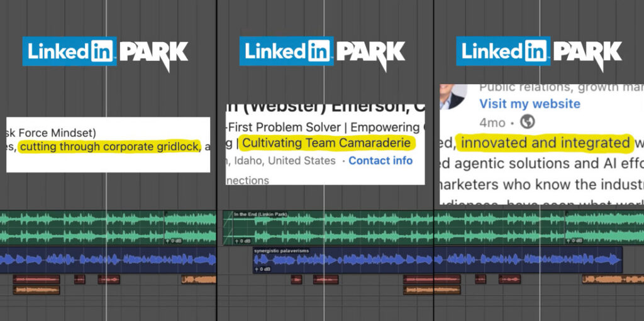The image size is (644, 321).
Task: Select the 'In the End (Linkin Park)' clip label
Action: pos(260,214)
